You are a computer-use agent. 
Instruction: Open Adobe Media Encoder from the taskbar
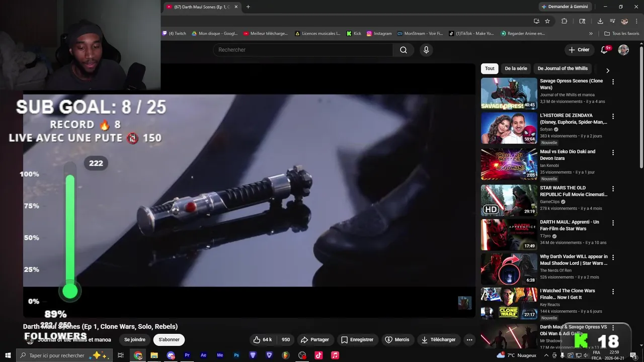coord(220,355)
